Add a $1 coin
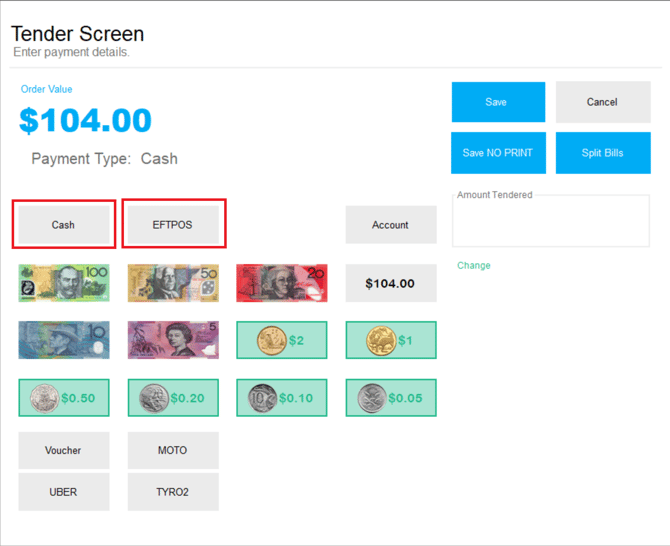The image size is (670, 546). tap(391, 340)
